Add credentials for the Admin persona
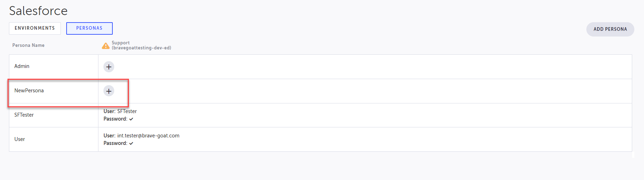644x180 pixels. (x=109, y=67)
